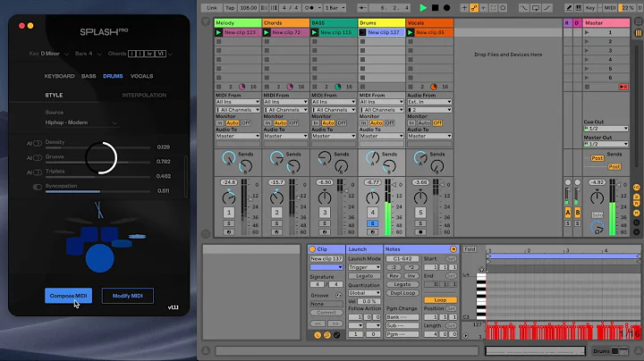This screenshot has height=361, width=644.
Task: Switch to the VOCALS tab in Splash
Action: [141, 76]
